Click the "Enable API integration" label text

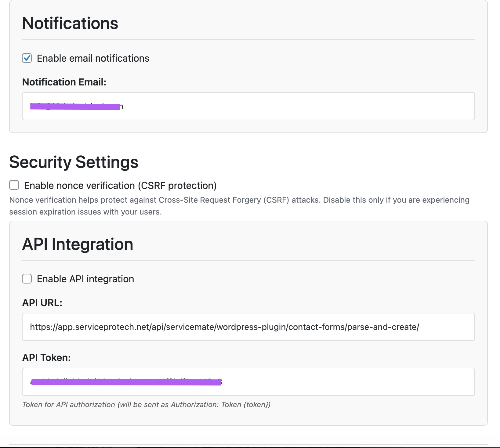click(85, 279)
